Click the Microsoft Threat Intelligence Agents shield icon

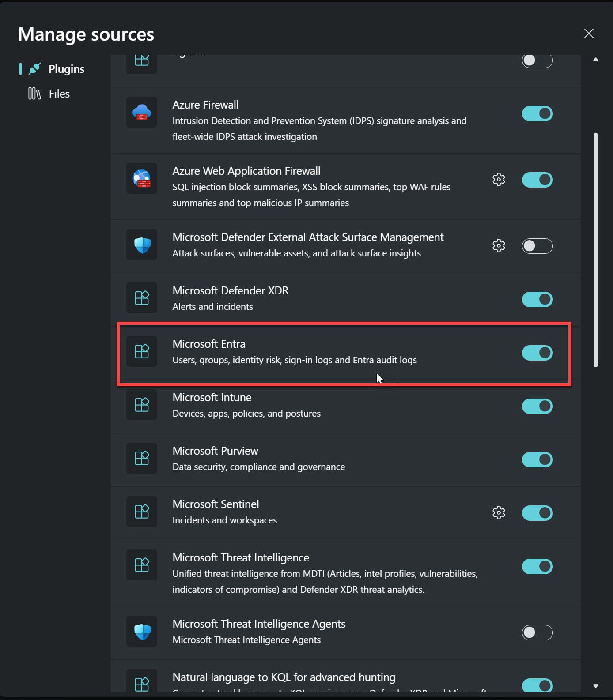click(x=142, y=631)
